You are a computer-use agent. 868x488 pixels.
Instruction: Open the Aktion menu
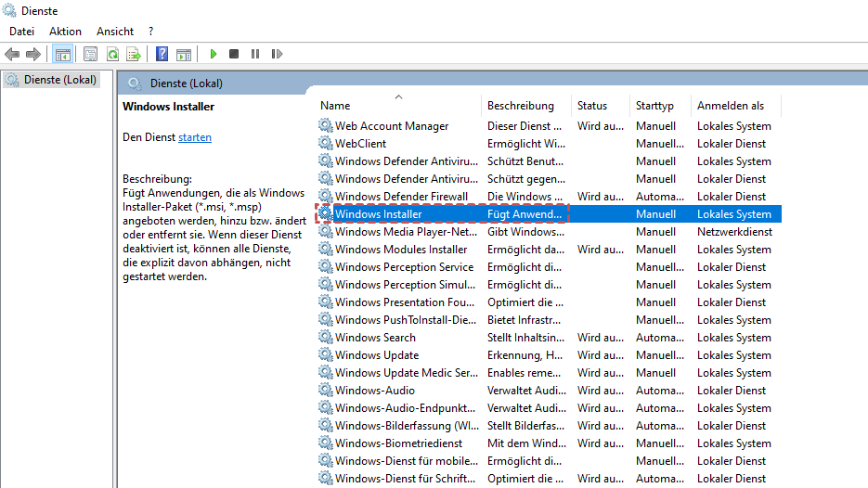pos(65,32)
